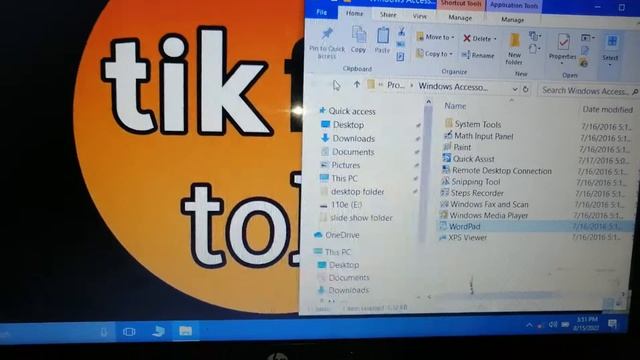Click the Delete button
640x360 pixels.
pyautogui.click(x=477, y=39)
